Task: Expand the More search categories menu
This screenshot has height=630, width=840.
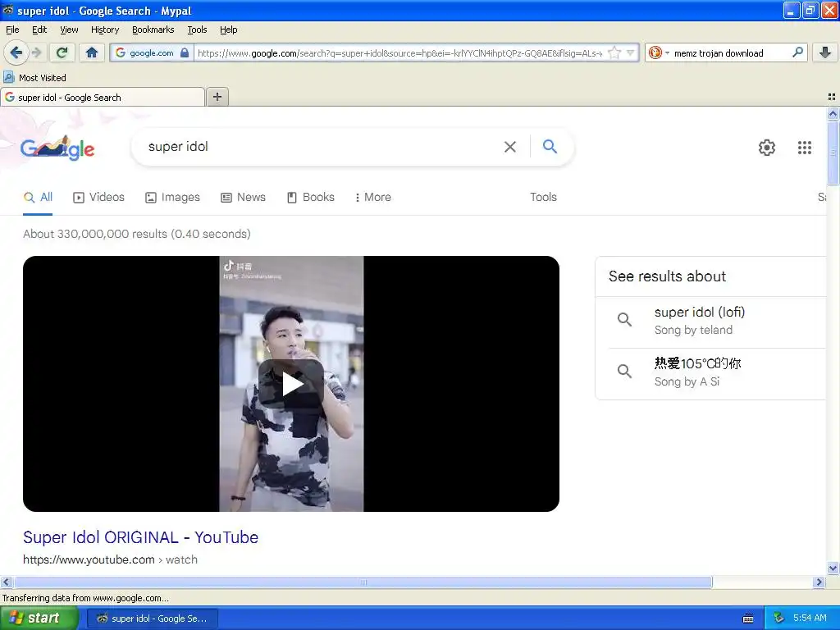Action: click(x=373, y=197)
